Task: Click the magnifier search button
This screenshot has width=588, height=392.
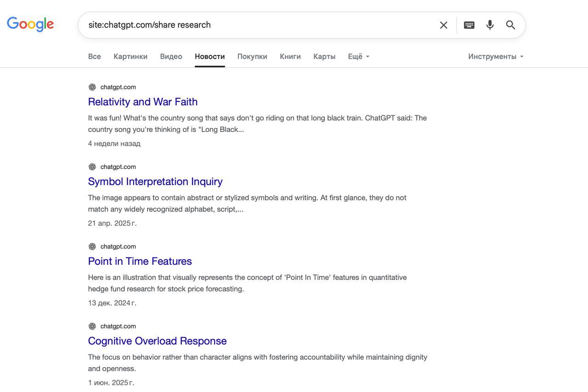Action: point(511,25)
